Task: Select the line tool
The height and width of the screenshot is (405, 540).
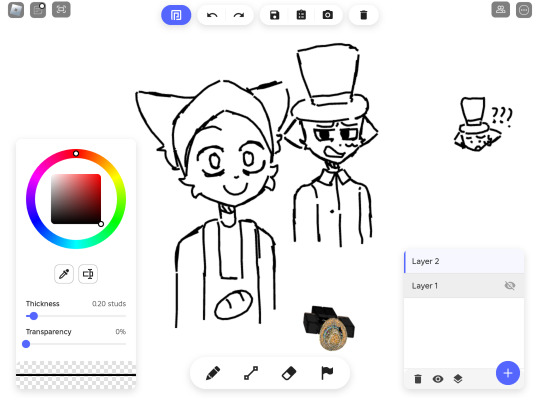Action: [x=251, y=373]
